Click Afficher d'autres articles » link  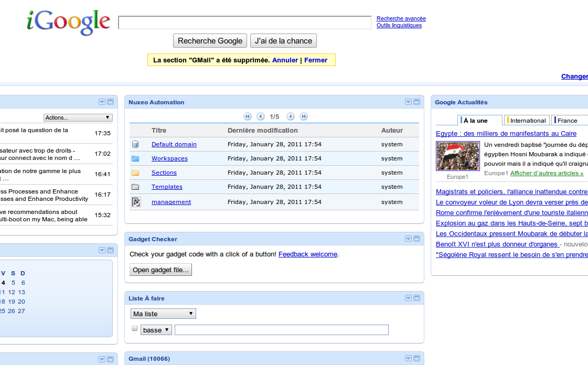pos(547,173)
